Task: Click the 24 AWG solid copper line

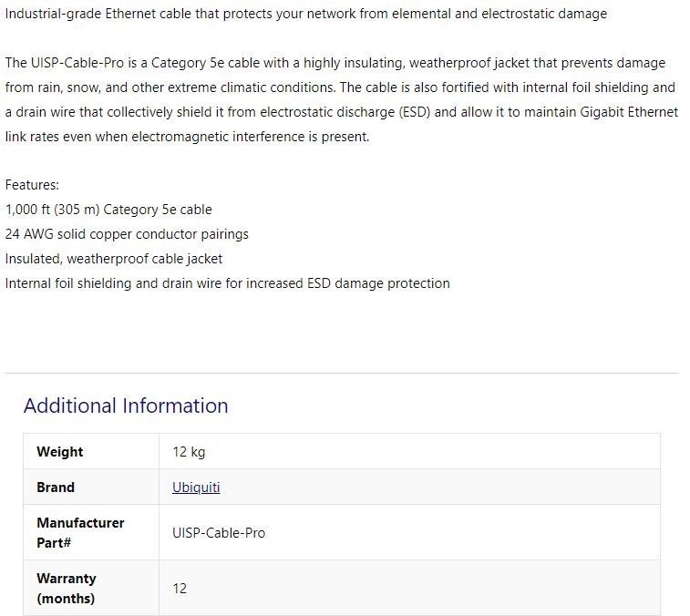Action: 127,233
